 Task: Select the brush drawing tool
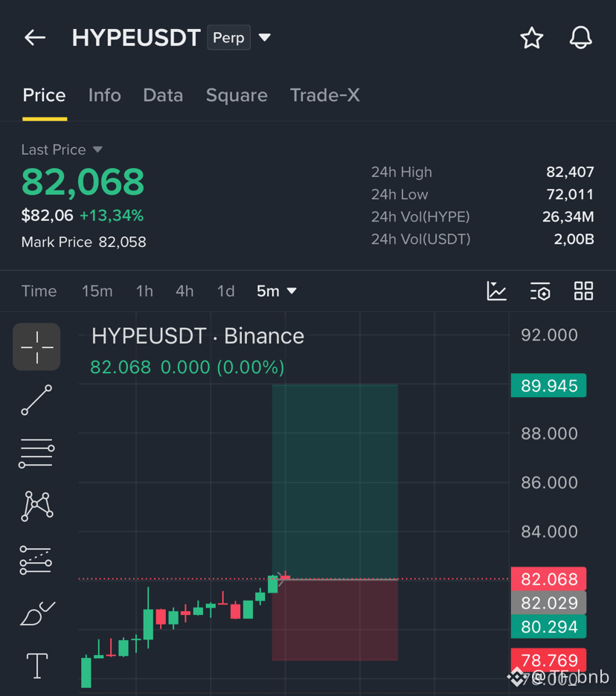click(x=37, y=613)
